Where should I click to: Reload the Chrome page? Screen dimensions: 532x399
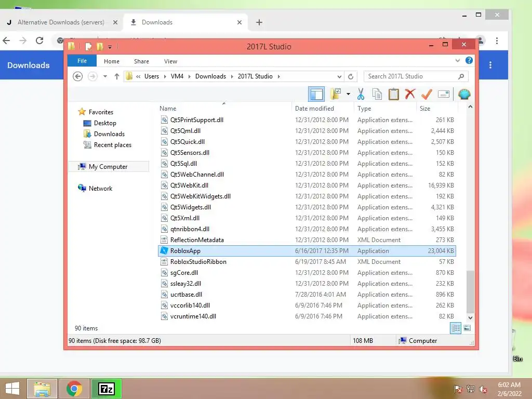pyautogui.click(x=39, y=41)
